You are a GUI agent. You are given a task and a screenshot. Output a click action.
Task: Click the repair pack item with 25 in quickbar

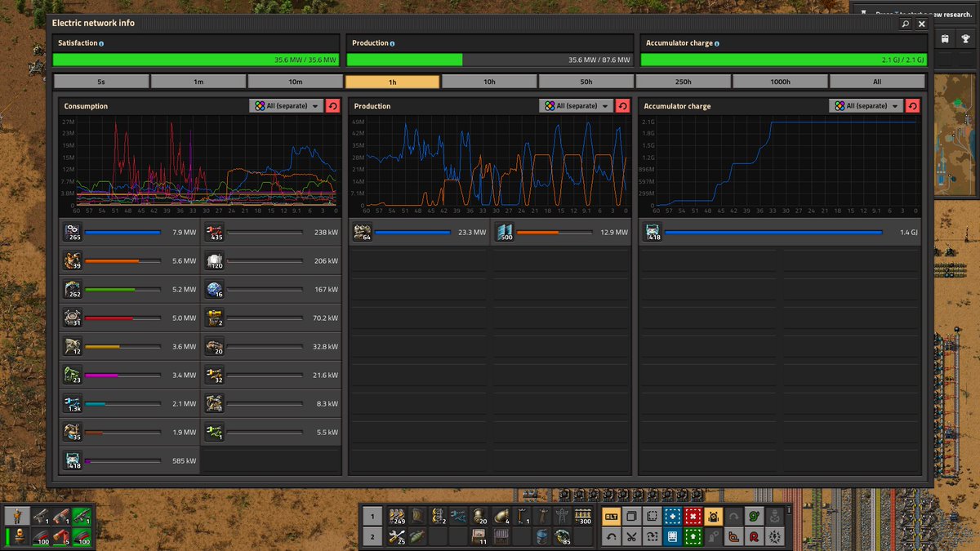pyautogui.click(x=398, y=536)
